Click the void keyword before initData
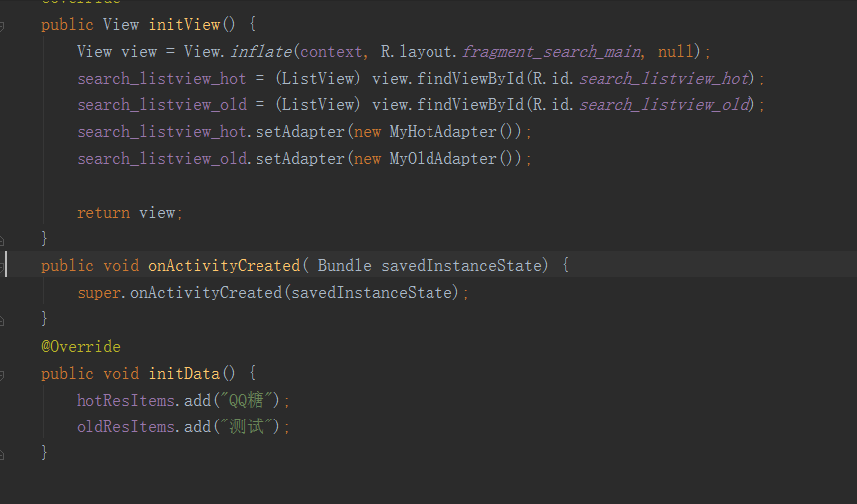The image size is (857, 504). pos(121,374)
